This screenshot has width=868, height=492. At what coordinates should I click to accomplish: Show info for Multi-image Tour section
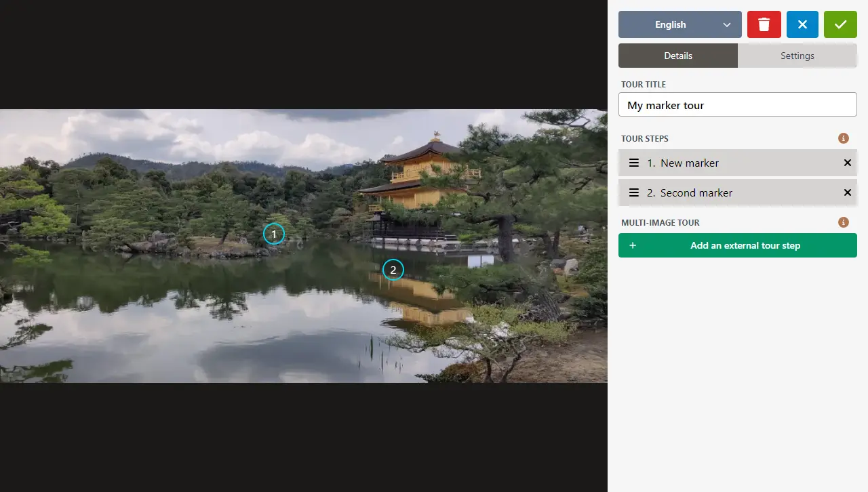(x=844, y=222)
